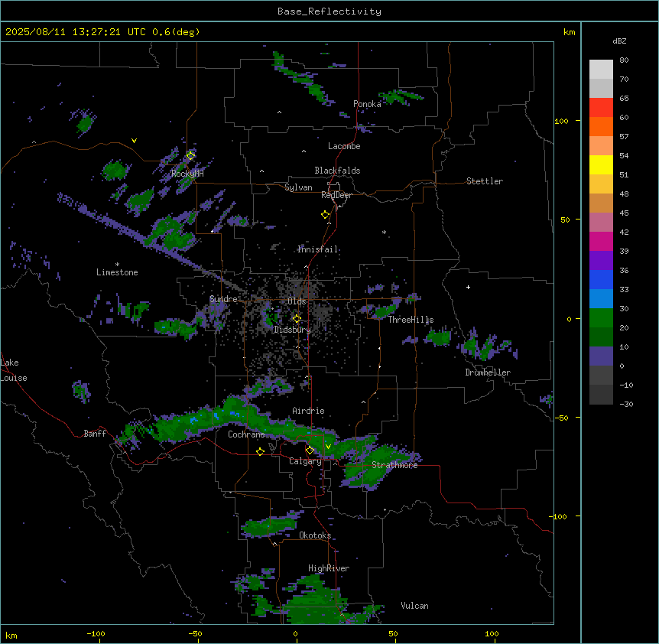Select the Limestone label
This screenshot has width=659, height=644.
(117, 272)
